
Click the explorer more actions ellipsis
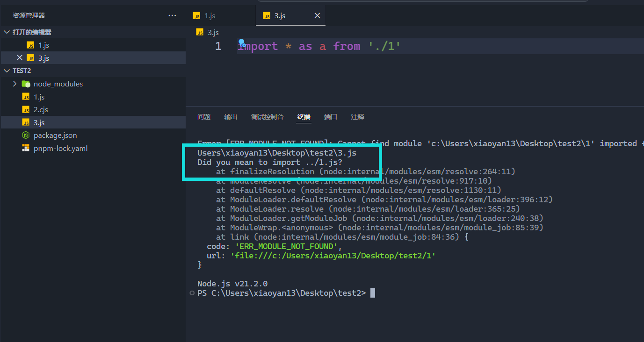point(172,15)
